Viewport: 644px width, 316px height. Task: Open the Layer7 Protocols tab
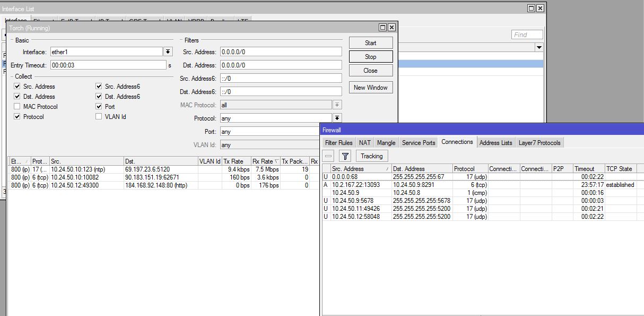[x=539, y=142]
